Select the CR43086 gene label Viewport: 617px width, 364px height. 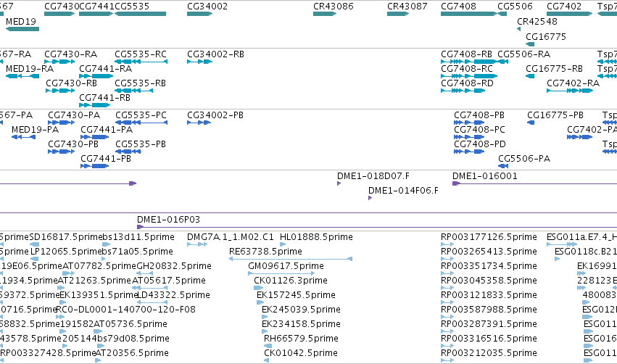pyautogui.click(x=334, y=7)
